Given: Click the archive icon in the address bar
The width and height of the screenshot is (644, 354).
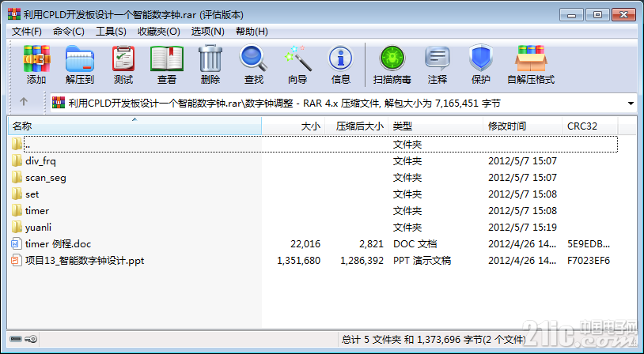Looking at the screenshot, I should point(59,103).
